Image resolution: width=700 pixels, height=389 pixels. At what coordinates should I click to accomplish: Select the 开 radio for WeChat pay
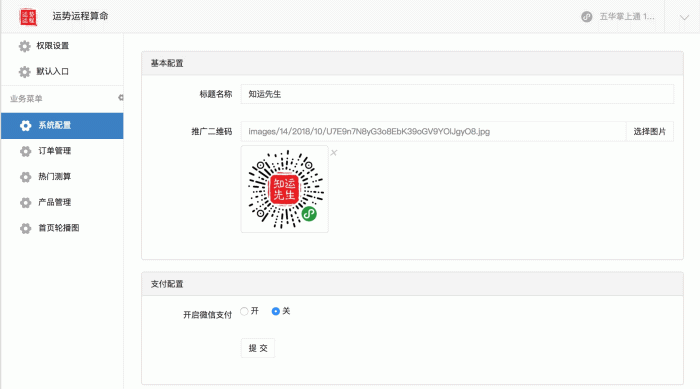click(244, 311)
